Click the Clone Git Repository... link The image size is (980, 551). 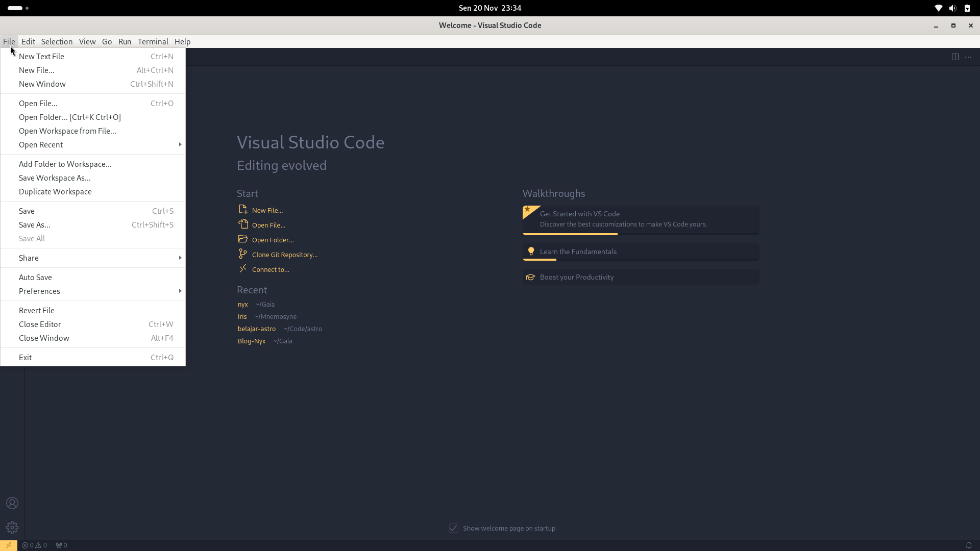click(284, 255)
